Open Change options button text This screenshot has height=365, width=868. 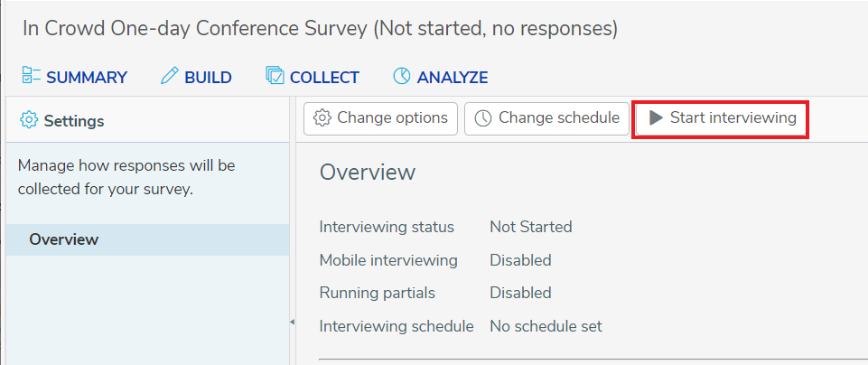click(x=393, y=118)
